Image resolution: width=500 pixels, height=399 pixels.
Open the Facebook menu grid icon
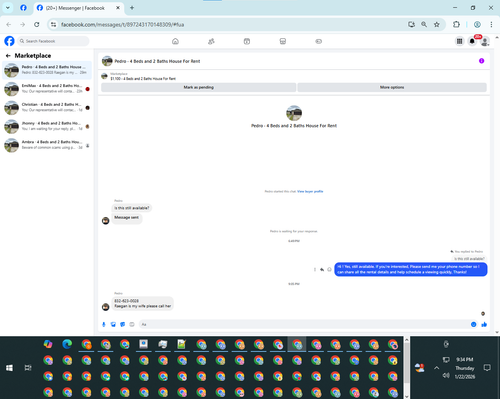pos(459,41)
